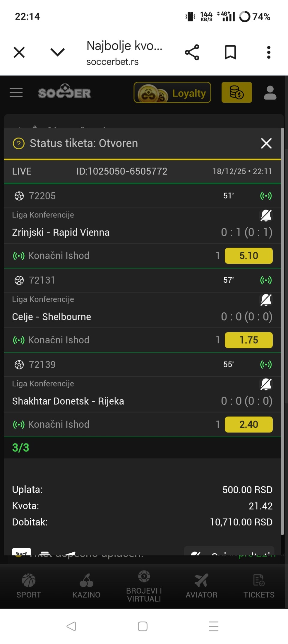Open the coins deposit icon
The image size is (288, 644).
tap(236, 93)
